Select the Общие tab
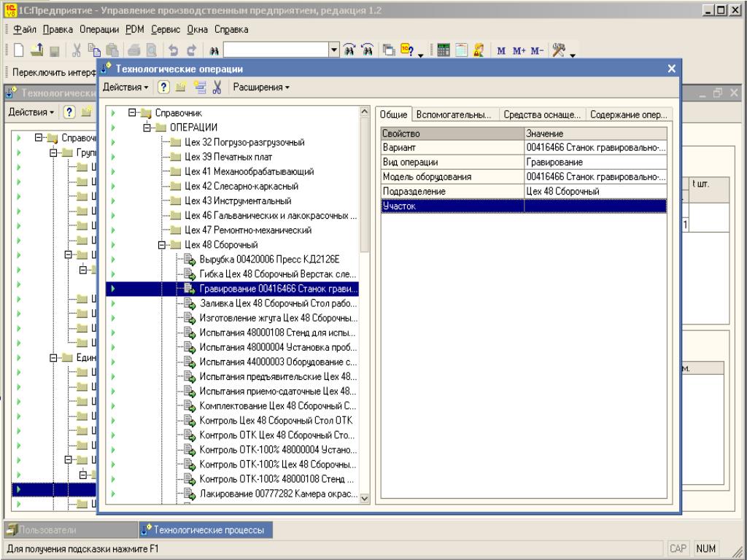 tap(393, 114)
